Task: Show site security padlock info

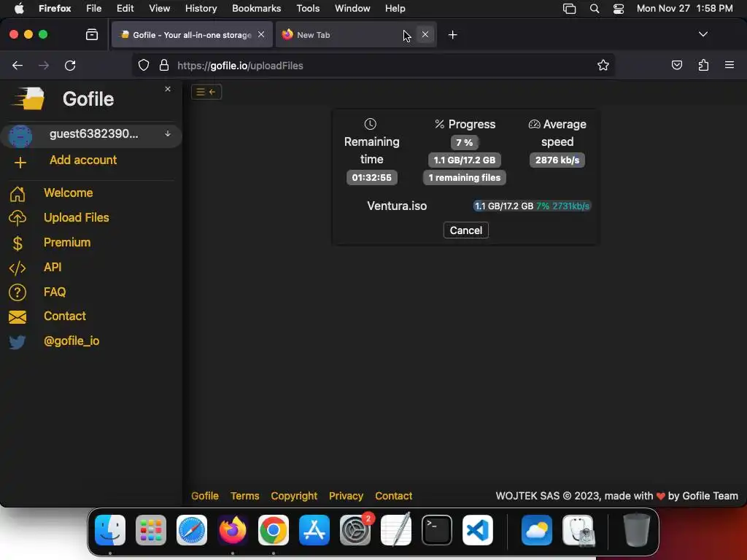Action: pos(164,65)
